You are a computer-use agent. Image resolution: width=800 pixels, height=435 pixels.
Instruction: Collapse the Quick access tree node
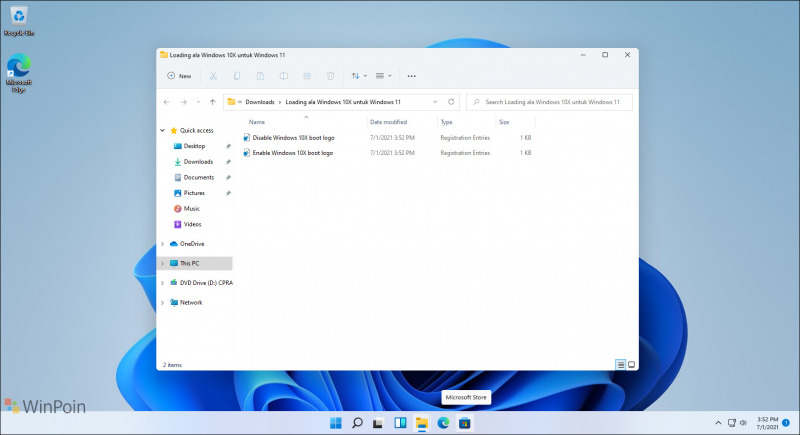163,130
